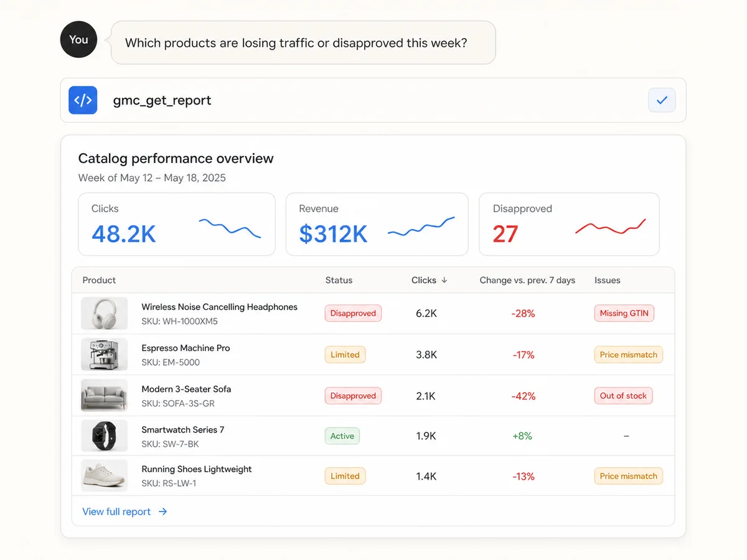747x560 pixels.
Task: Sort by the Clicks column arrow
Action: (444, 281)
